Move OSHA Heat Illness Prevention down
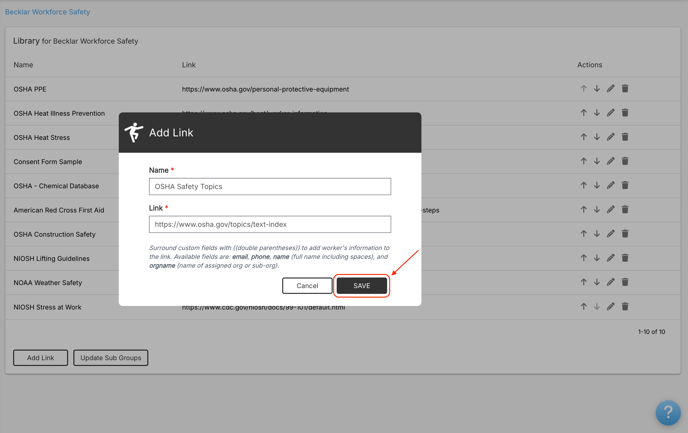Screen dimensions: 688x433 [597, 113]
